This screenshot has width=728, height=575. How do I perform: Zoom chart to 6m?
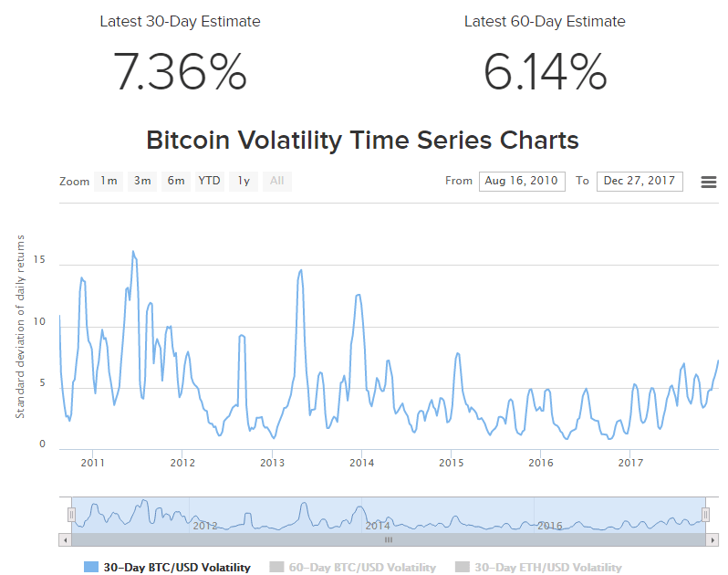click(176, 181)
